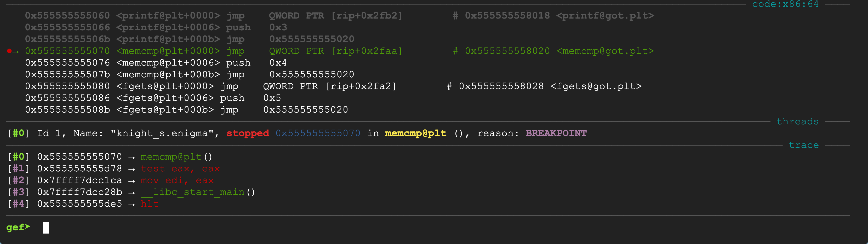Click the red breakpoint dot marker
Viewport: 868px width, 244px height.
9,51
